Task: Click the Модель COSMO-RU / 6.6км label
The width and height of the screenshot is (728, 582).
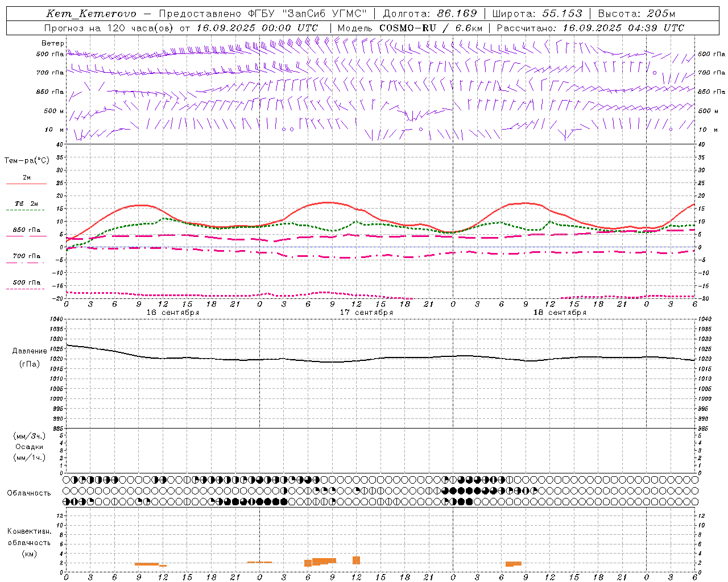Action: (410, 28)
